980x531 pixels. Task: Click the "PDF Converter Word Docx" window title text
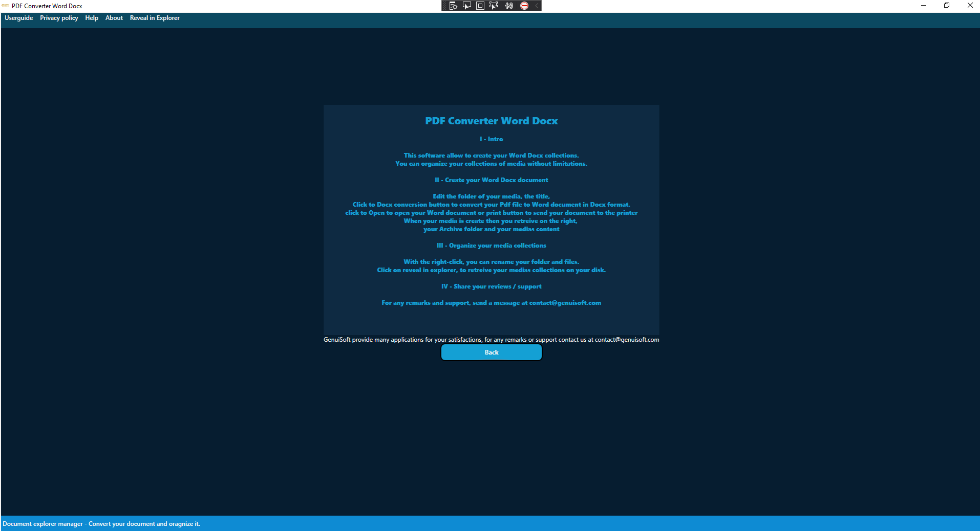[47, 6]
